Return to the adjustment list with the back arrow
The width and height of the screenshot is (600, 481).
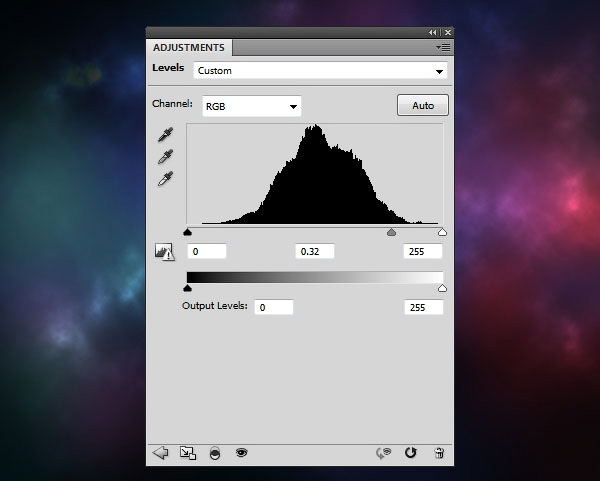(x=160, y=453)
